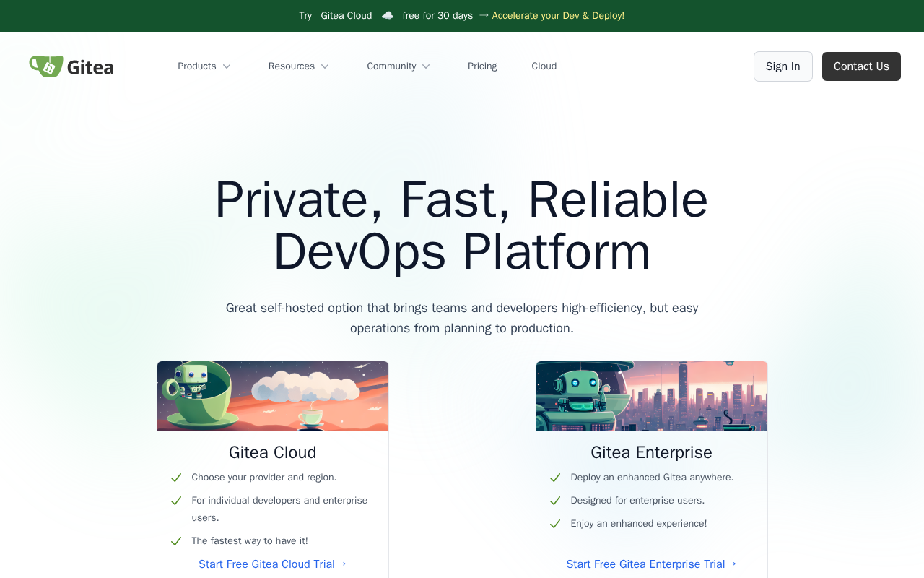Expand the Products dropdown chevron
Viewport: 924px width, 578px height.
click(227, 66)
